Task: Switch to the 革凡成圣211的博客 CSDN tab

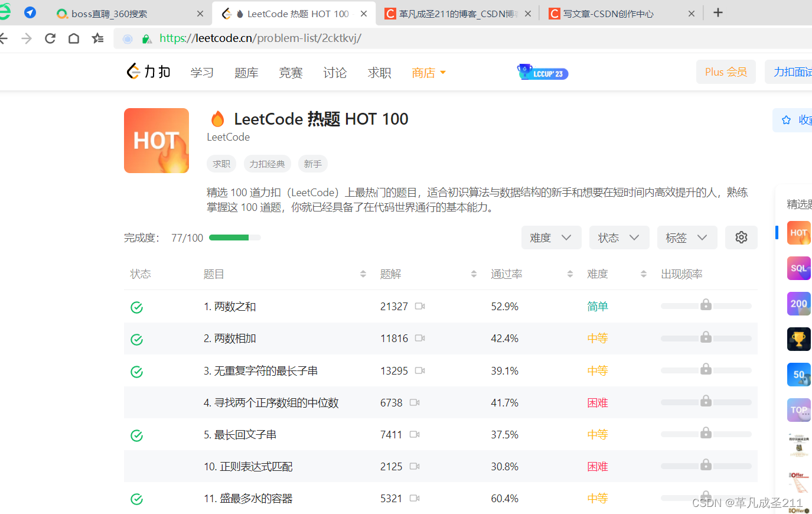Action: 456,14
